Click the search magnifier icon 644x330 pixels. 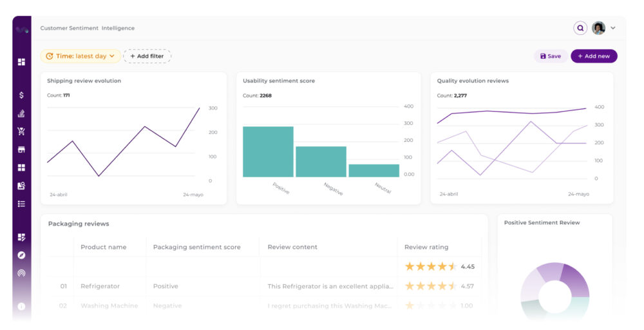580,28
